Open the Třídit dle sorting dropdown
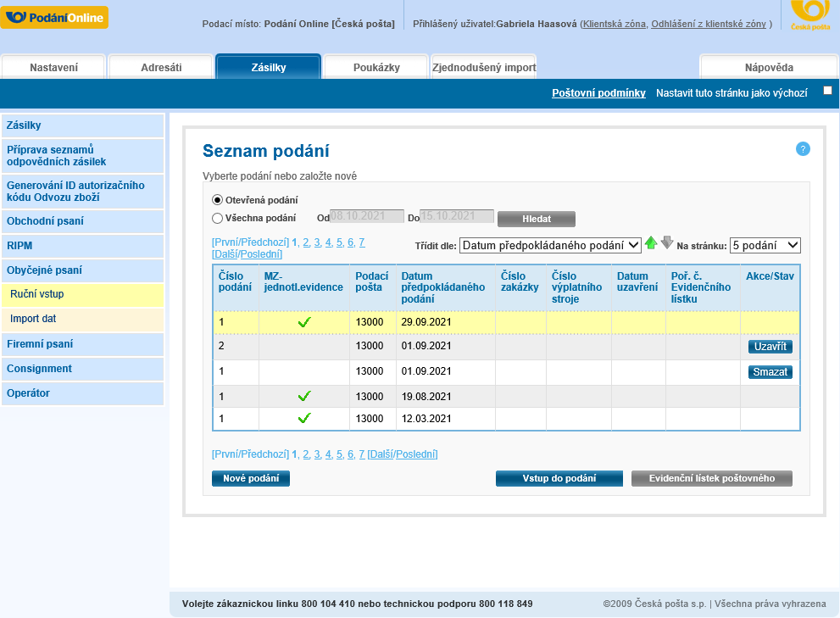840x618 pixels. click(x=550, y=245)
